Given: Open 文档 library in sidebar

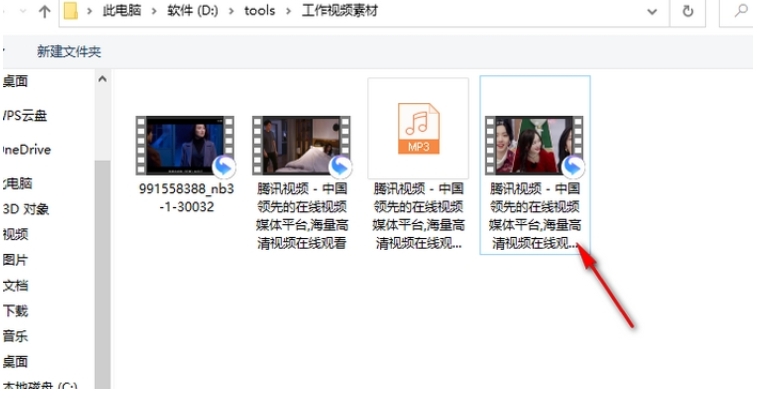Looking at the screenshot, I should tap(15, 285).
